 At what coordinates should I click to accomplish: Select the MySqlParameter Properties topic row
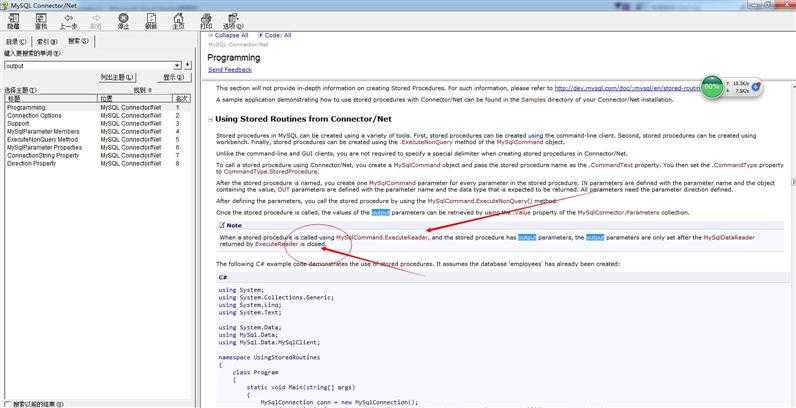tap(97, 147)
